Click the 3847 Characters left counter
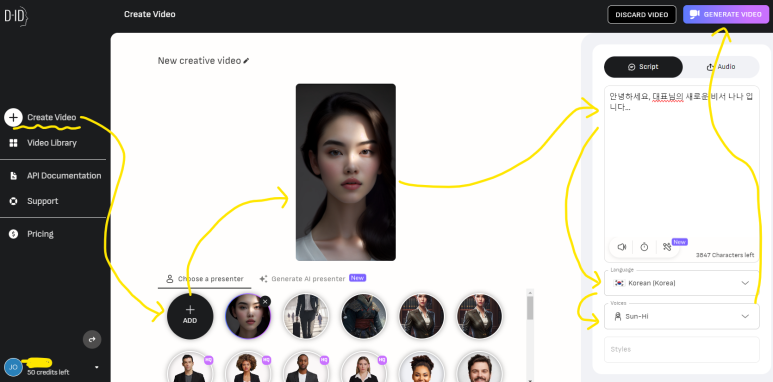Image resolution: width=773 pixels, height=382 pixels. coord(725,255)
